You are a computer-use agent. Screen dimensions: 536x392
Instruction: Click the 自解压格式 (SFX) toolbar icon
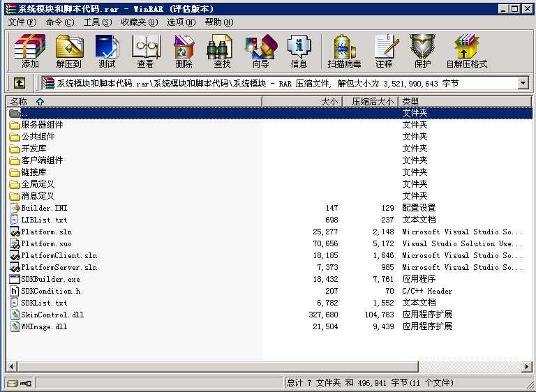pyautogui.click(x=467, y=51)
